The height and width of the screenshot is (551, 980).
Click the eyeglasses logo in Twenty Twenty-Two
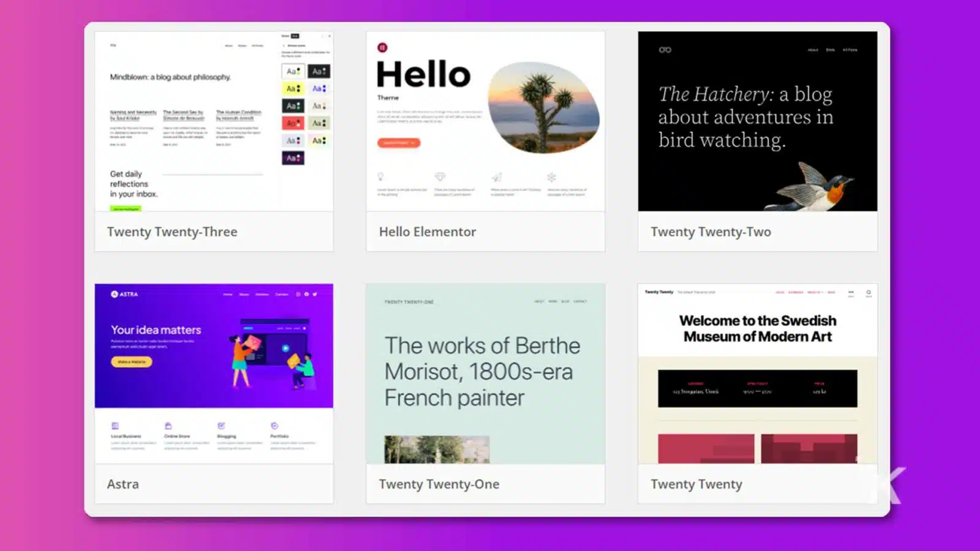point(665,50)
